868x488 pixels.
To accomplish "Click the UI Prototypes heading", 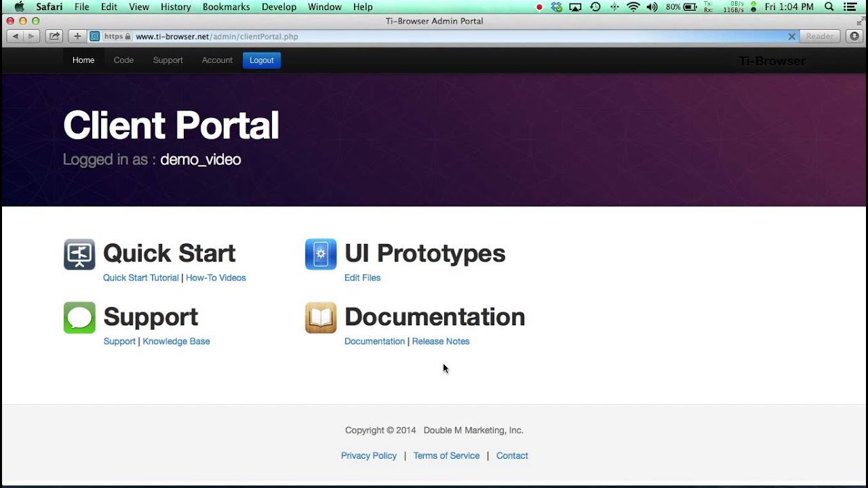I will 425,253.
